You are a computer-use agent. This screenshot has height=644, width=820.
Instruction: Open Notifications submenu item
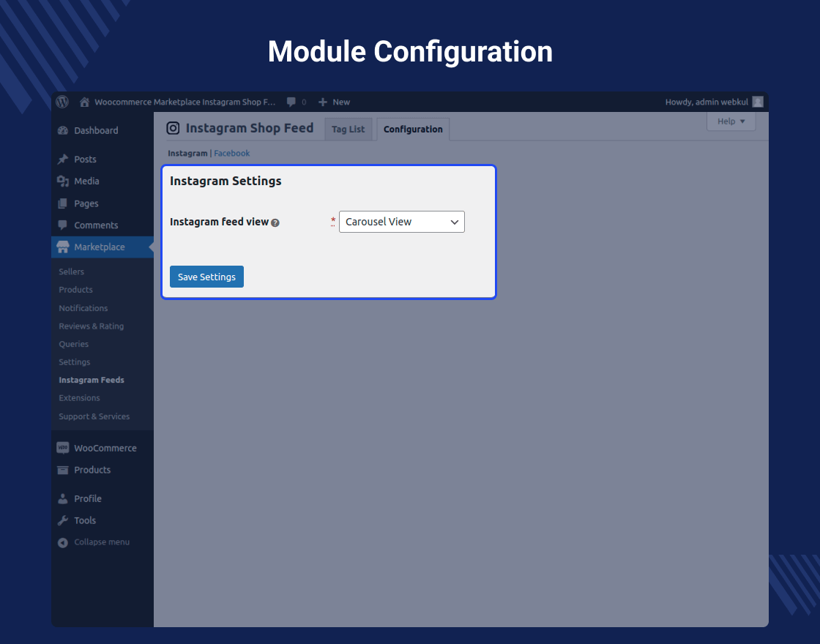pos(83,308)
